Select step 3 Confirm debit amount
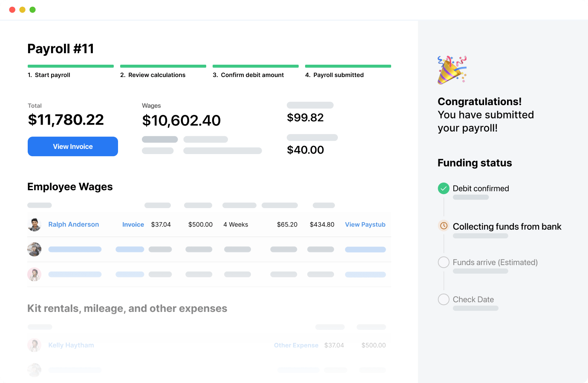Screen dimensions: 588x383 tap(248, 74)
